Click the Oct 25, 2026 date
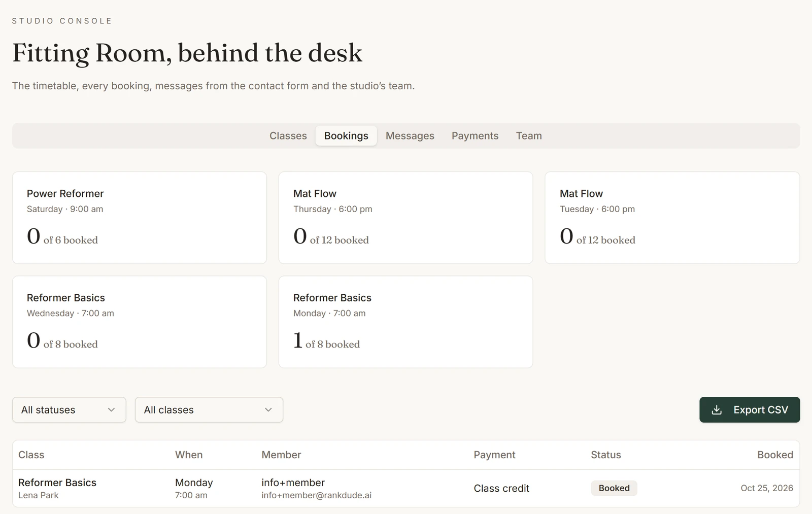Screen dimensions: 812x514 click(x=767, y=488)
